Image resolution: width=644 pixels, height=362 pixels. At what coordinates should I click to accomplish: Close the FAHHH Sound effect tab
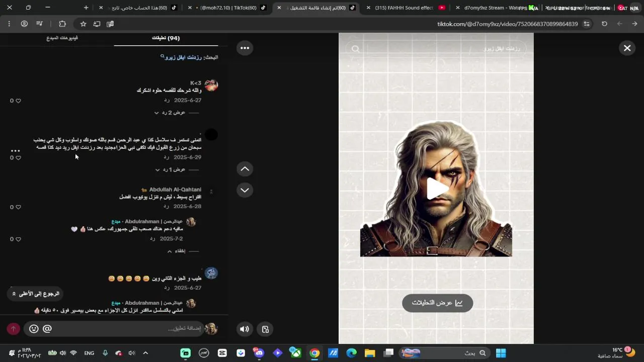click(369, 8)
